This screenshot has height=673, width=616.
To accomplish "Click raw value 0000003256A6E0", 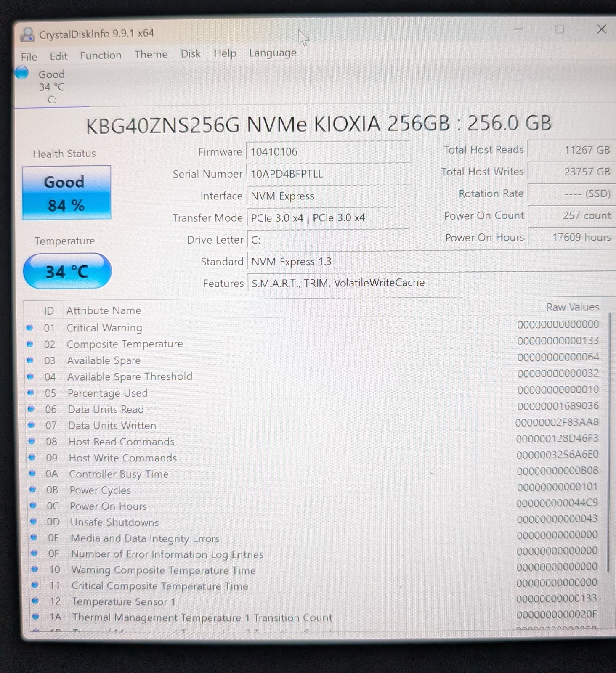I will [557, 454].
